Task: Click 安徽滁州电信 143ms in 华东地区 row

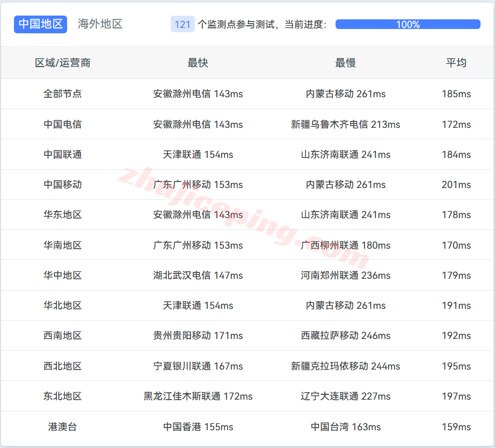Action: click(x=198, y=215)
